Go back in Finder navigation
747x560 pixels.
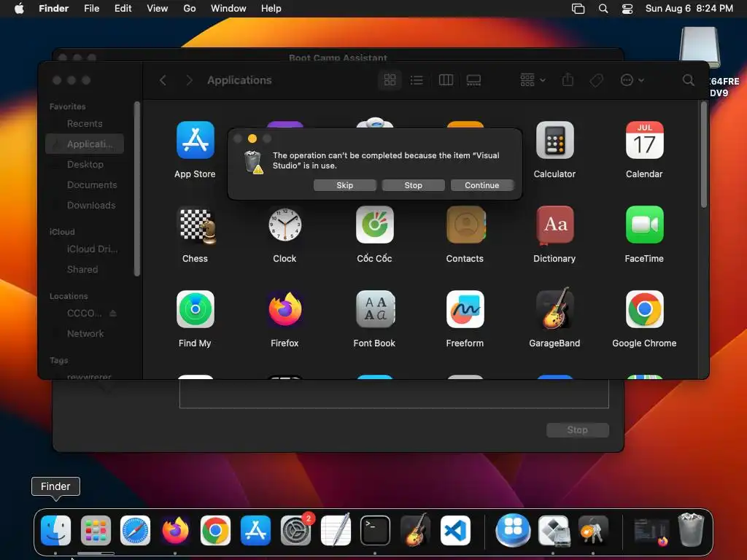point(163,80)
